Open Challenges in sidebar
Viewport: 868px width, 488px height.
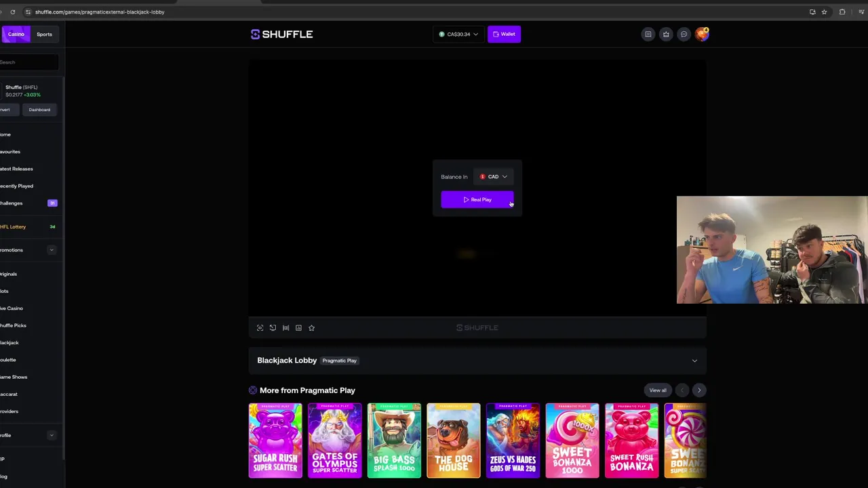(x=12, y=203)
